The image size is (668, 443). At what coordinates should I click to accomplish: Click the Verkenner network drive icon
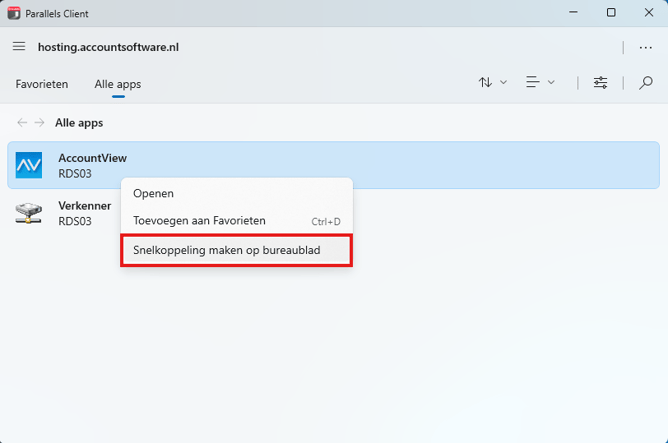tap(29, 213)
